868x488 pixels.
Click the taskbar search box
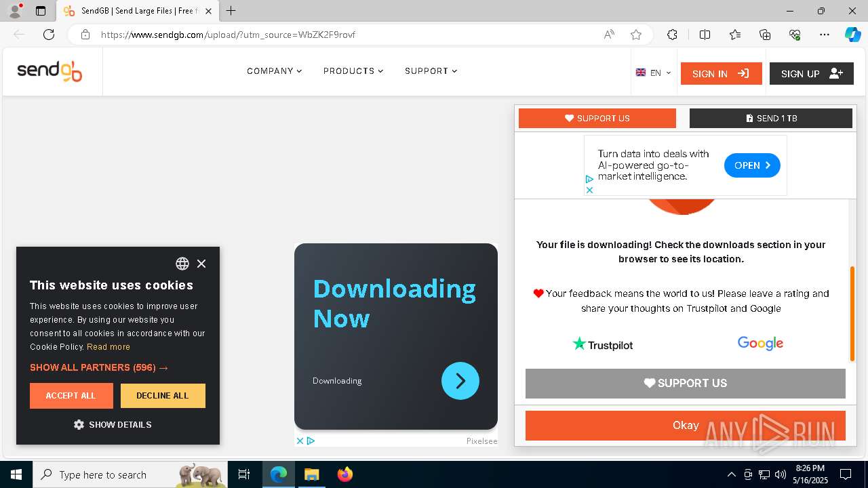(132, 474)
